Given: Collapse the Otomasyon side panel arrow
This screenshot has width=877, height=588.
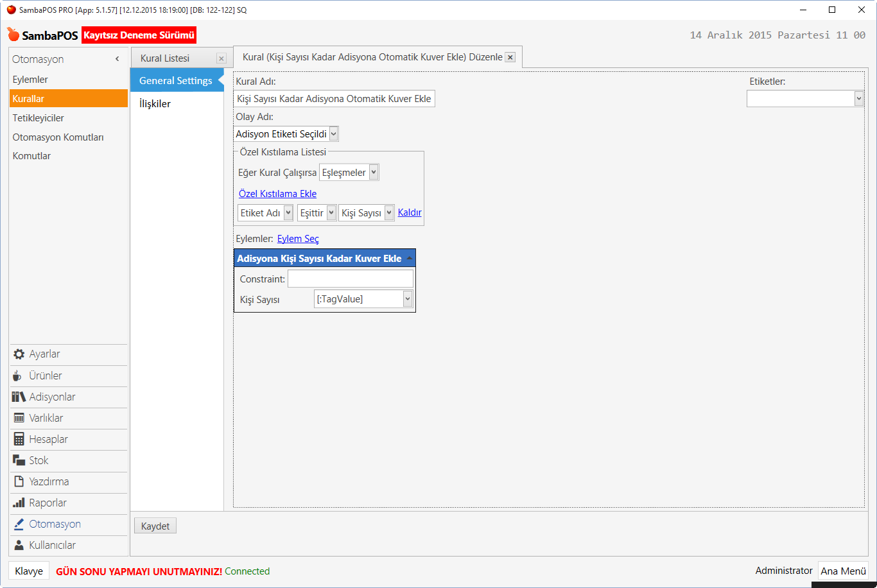Looking at the screenshot, I should pos(117,59).
